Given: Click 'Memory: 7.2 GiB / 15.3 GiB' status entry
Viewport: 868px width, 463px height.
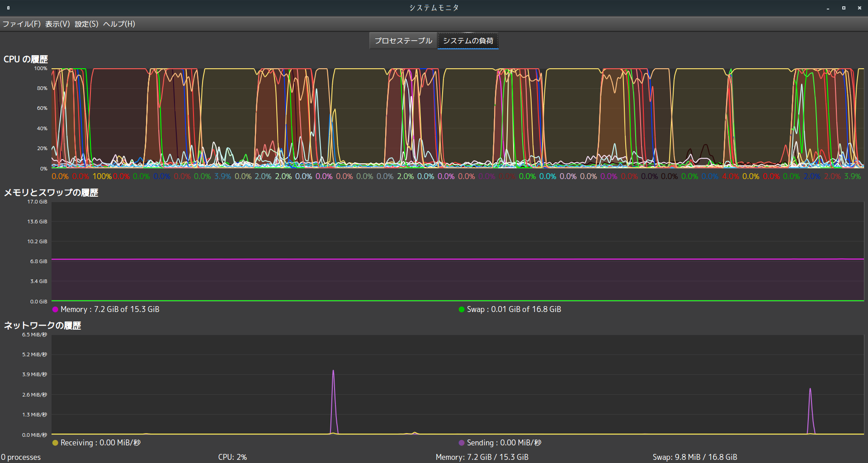Looking at the screenshot, I should pos(482,457).
